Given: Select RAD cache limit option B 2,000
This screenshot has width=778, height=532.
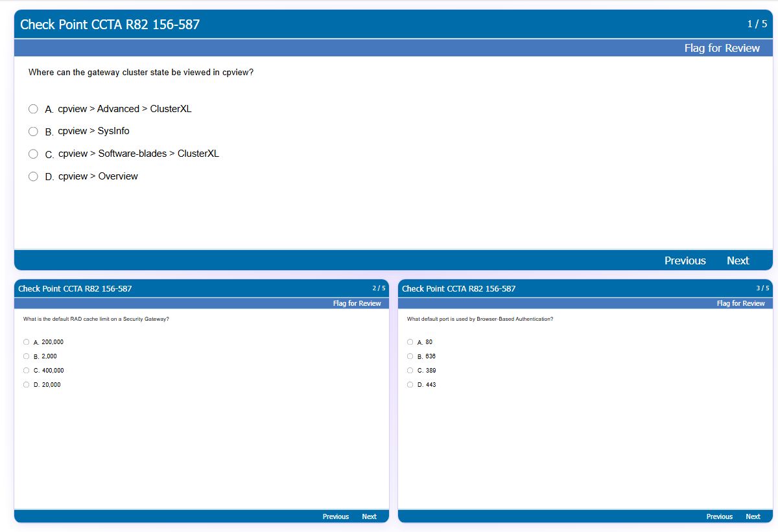Looking at the screenshot, I should (x=26, y=356).
